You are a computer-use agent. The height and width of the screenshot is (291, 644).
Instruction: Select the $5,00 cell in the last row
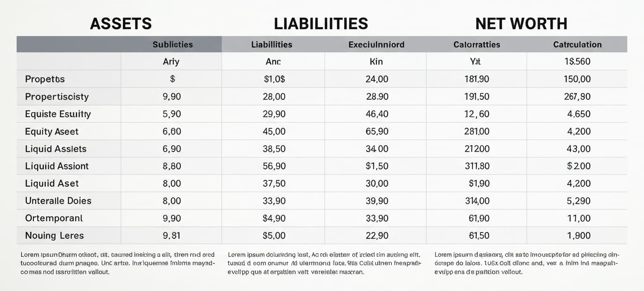(274, 236)
